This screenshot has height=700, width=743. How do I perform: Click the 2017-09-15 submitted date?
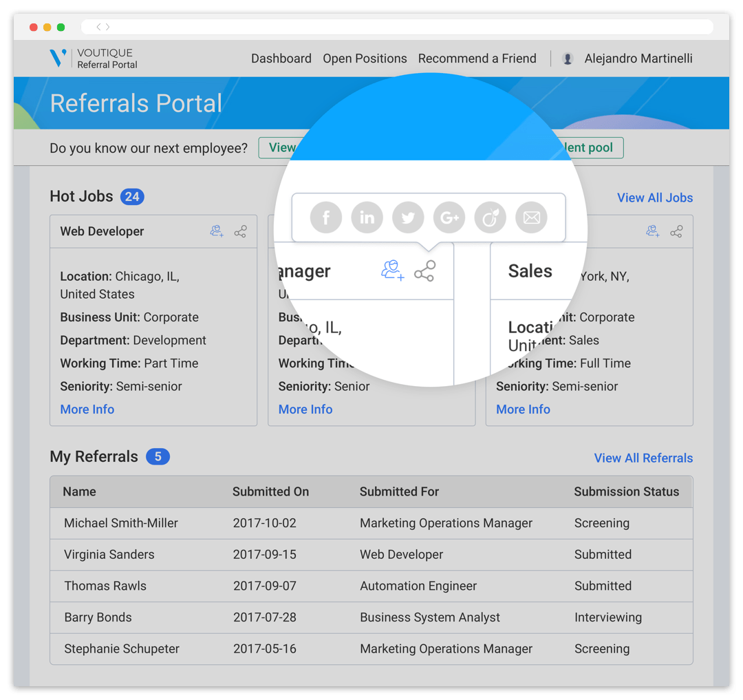pyautogui.click(x=264, y=555)
